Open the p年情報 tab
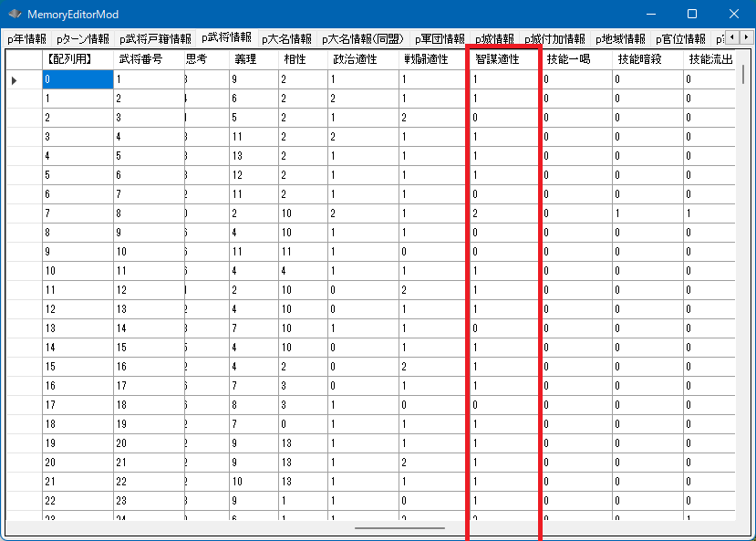Viewport: 756px width, 541px height. click(x=26, y=39)
